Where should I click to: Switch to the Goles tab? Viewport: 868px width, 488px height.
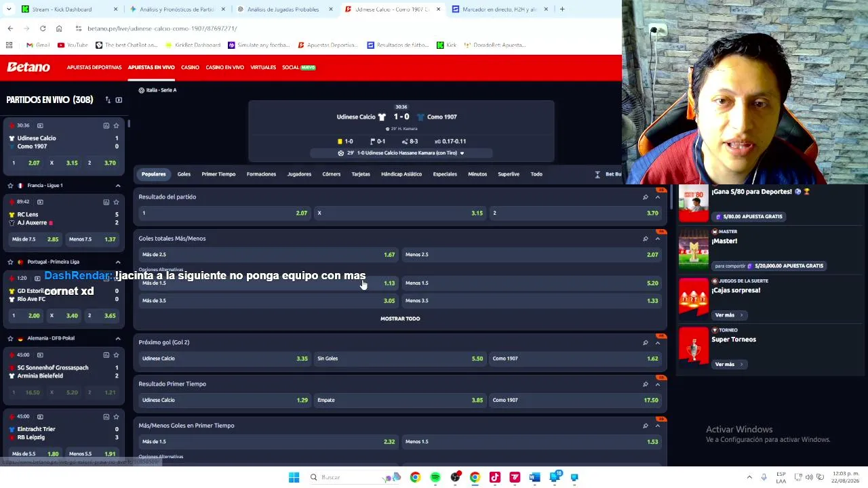click(x=184, y=174)
